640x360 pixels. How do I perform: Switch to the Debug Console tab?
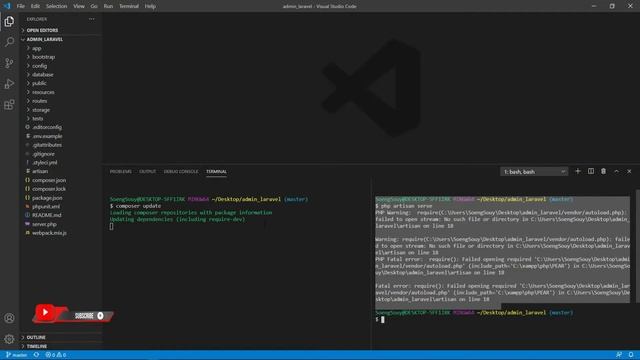[x=181, y=171]
